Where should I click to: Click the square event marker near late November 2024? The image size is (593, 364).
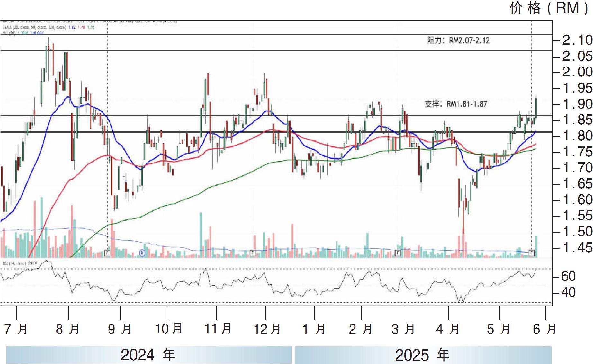click(x=252, y=253)
